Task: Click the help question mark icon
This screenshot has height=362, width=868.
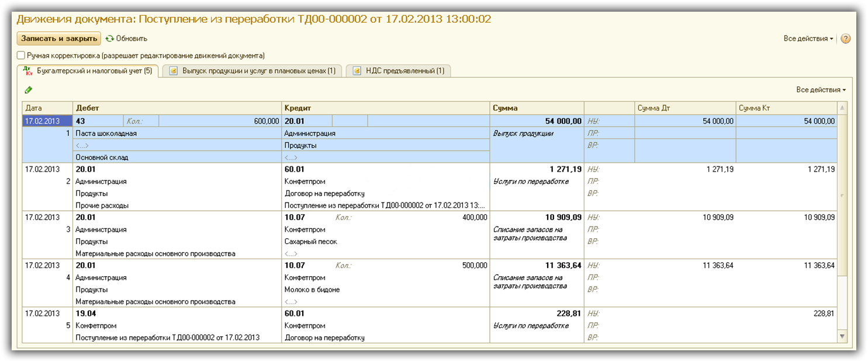Action: [x=845, y=39]
